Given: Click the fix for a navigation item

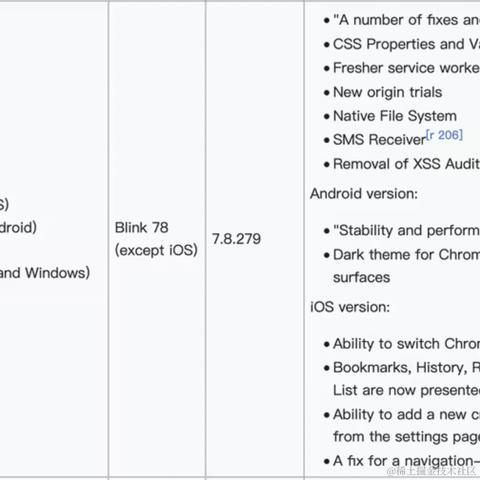Looking at the screenshot, I should pos(407,461).
